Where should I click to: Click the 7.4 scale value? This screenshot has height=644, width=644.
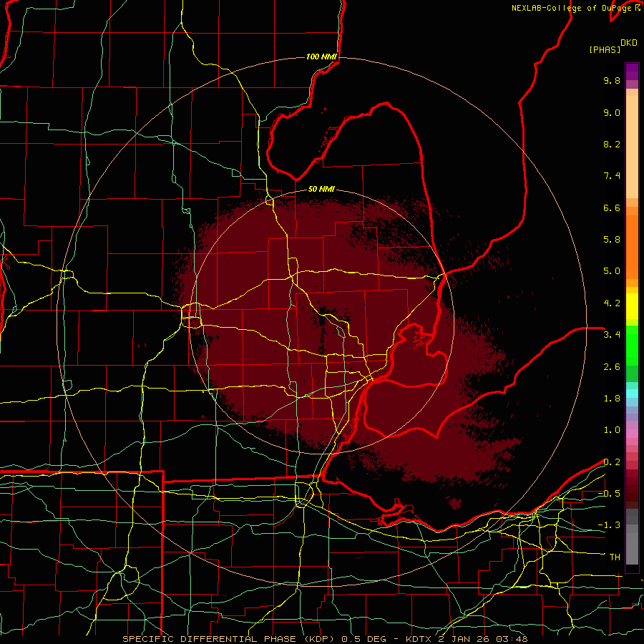tap(612, 176)
